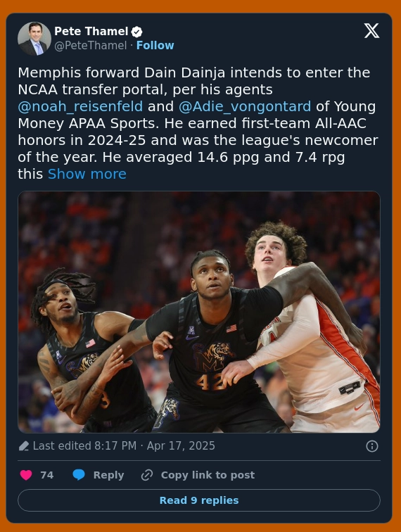401x532 pixels.
Task: Click the 74 likes count
Action: (47, 475)
